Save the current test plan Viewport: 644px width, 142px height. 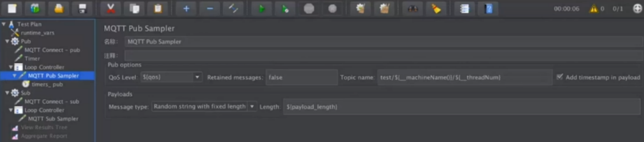(x=82, y=9)
